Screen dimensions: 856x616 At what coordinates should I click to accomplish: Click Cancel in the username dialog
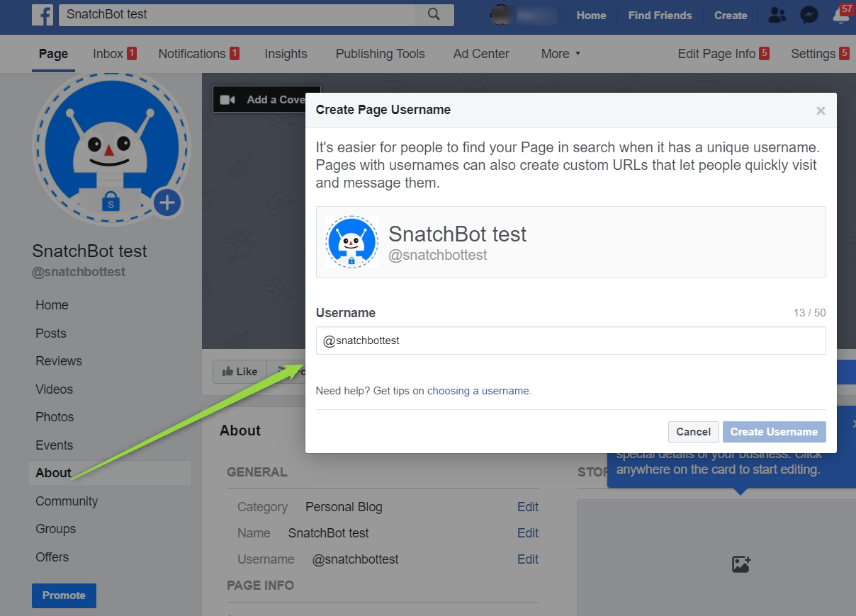pos(693,432)
